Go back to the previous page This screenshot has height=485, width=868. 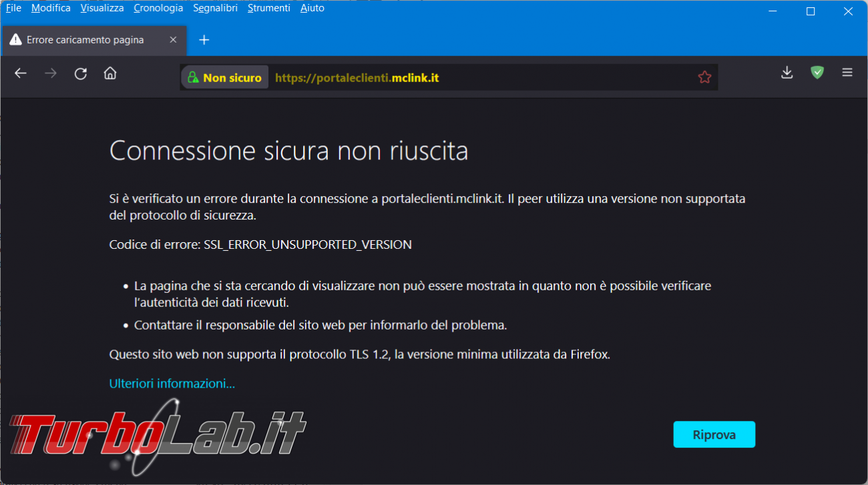point(21,73)
